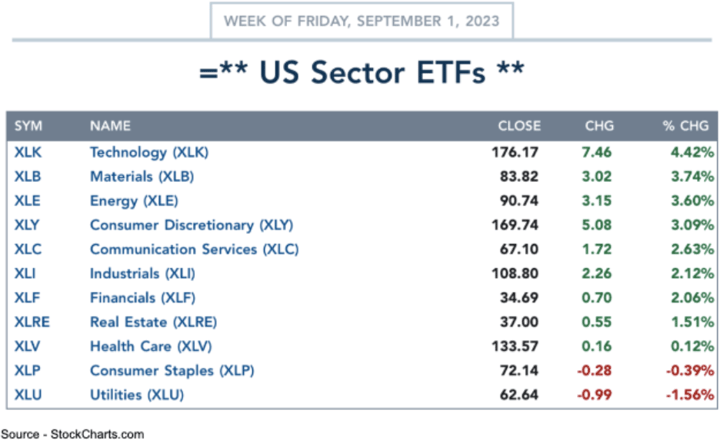
Task: Click the CHG column header
Action: [600, 126]
